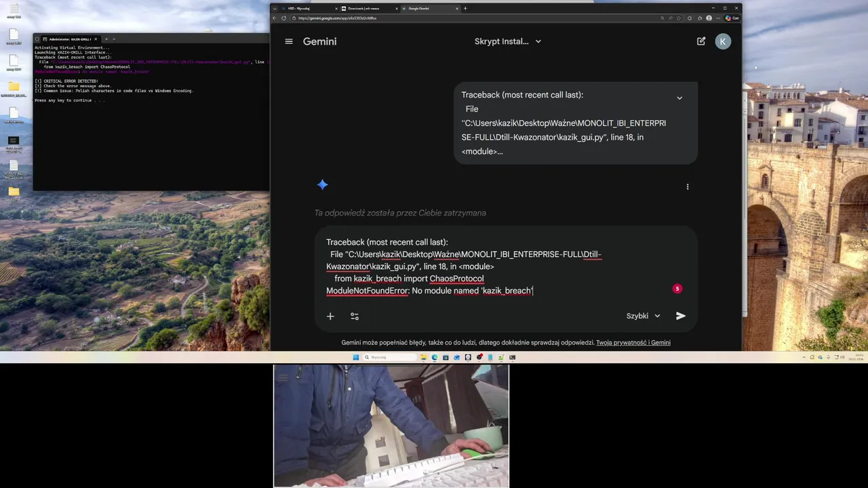
Task: Open the Gemini main menu hamburger
Action: point(289,41)
